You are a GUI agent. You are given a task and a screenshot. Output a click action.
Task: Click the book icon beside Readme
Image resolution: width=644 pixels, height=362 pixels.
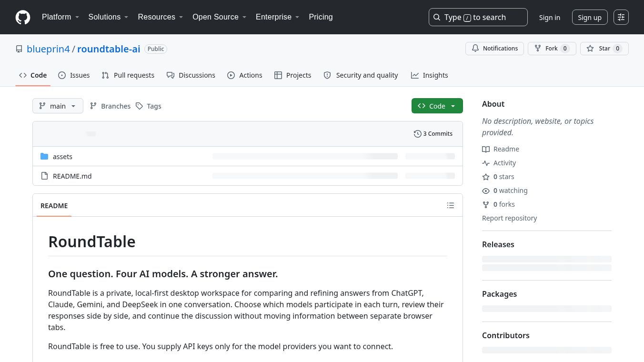(x=486, y=149)
